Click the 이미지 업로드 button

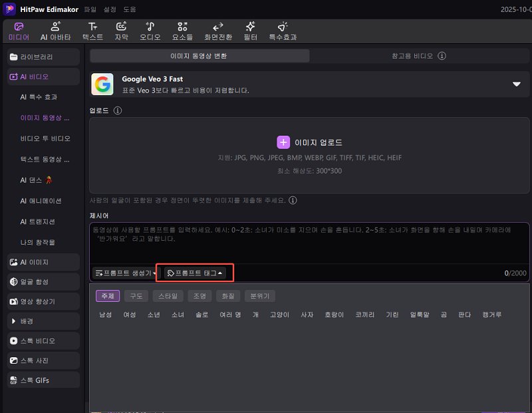pyautogui.click(x=310, y=142)
